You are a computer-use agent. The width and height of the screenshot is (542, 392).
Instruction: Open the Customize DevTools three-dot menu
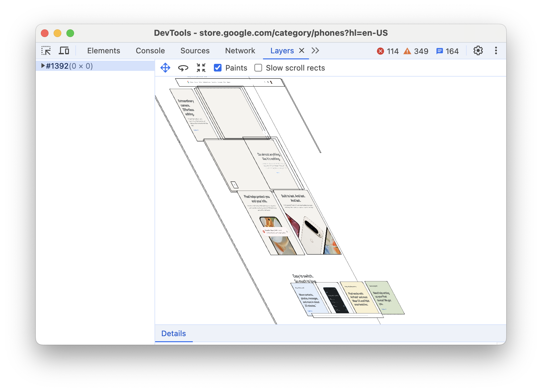(495, 50)
